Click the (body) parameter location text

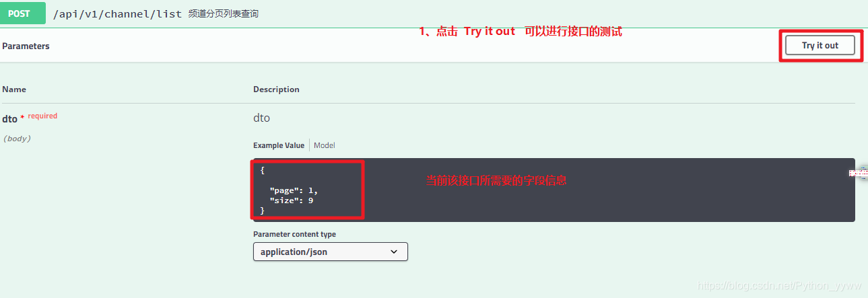coord(17,139)
